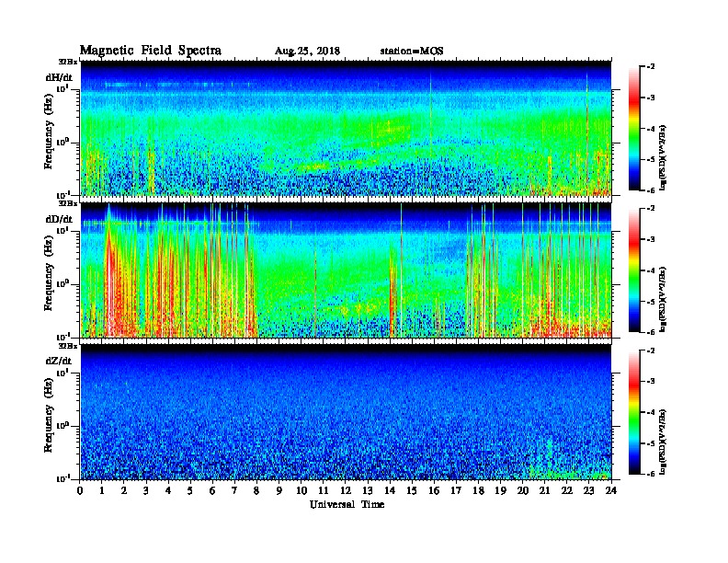Click hour tick '14' on the time axis
Screen dimensions: 728x563
pos(390,490)
